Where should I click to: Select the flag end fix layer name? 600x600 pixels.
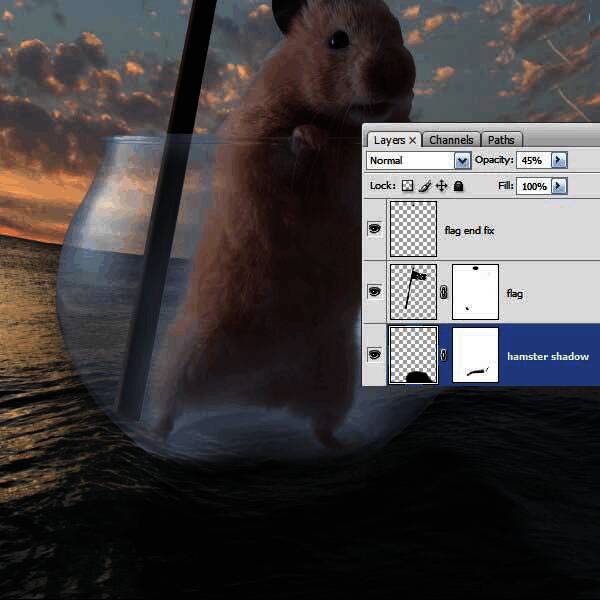tap(470, 231)
